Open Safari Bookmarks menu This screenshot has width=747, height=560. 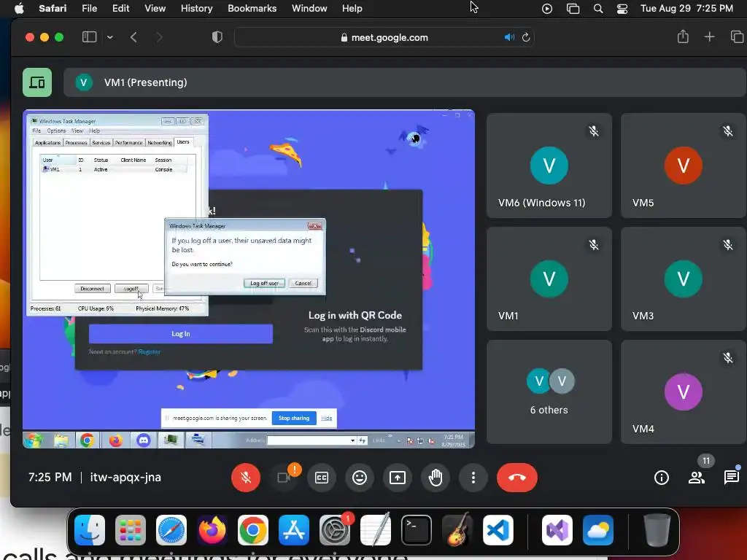252,8
